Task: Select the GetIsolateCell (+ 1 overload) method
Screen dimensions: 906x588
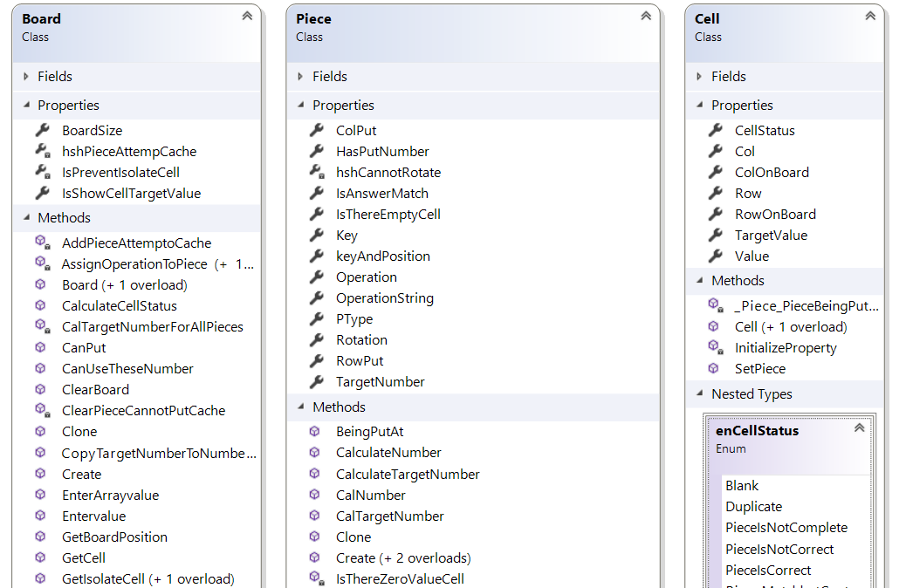Action: pyautogui.click(x=148, y=578)
